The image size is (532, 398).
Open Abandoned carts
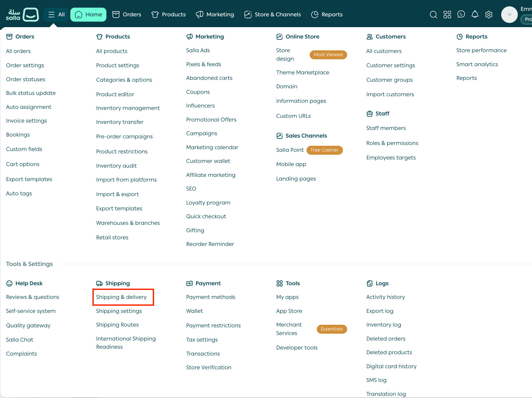click(x=209, y=78)
